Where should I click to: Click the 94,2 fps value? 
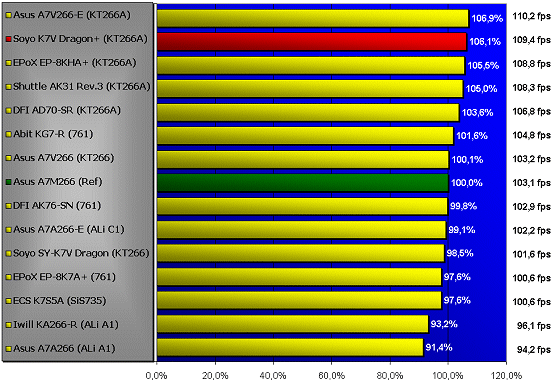pyautogui.click(x=534, y=350)
